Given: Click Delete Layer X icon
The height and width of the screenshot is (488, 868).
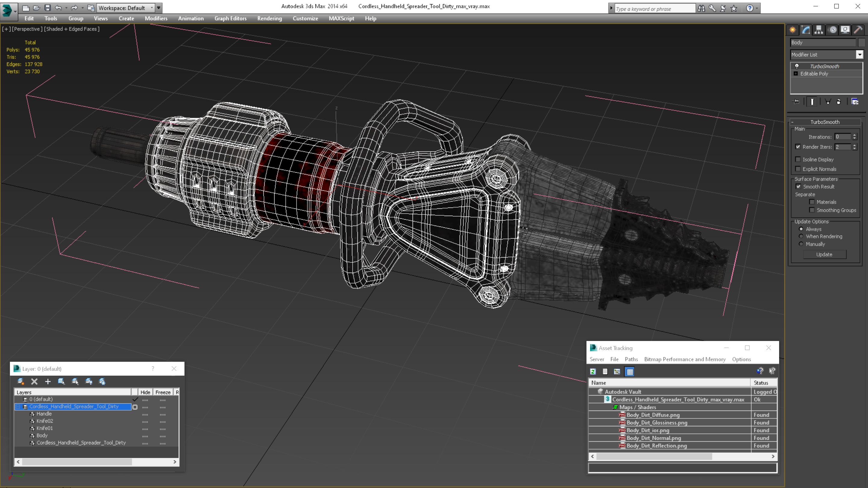Looking at the screenshot, I should click(34, 381).
